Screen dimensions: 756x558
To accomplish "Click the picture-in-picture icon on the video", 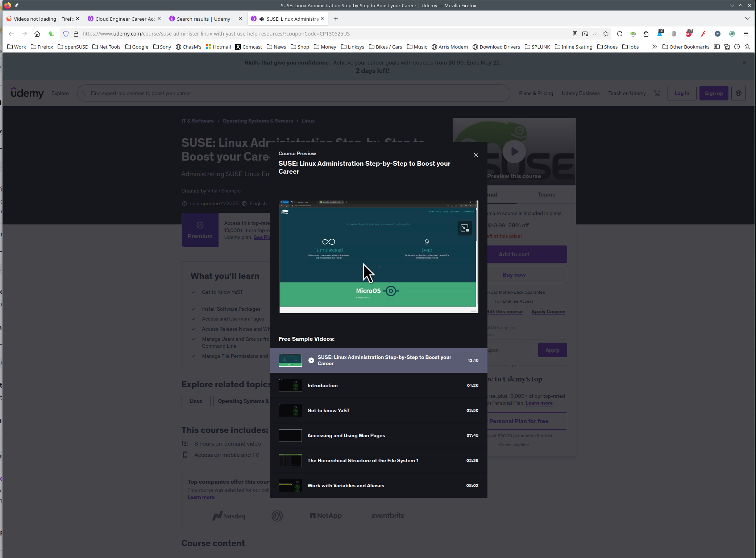I will pos(465,228).
